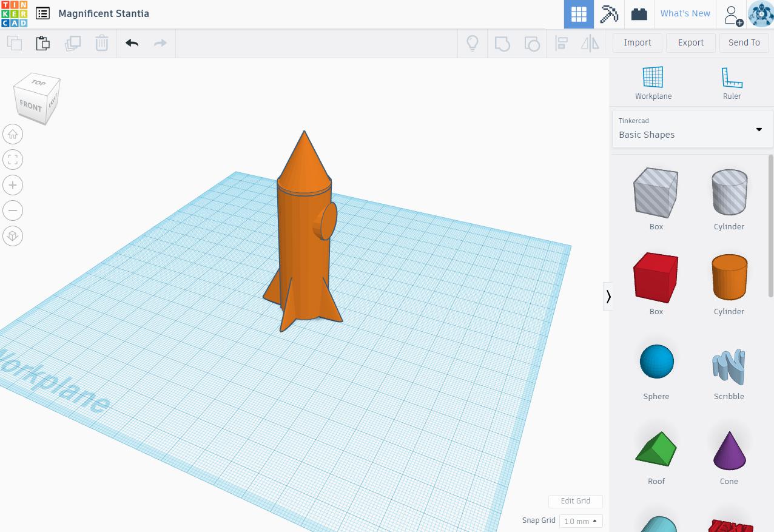Screen dimensions: 774x532
Task: Open the designs list menu icon
Action: [42, 13]
